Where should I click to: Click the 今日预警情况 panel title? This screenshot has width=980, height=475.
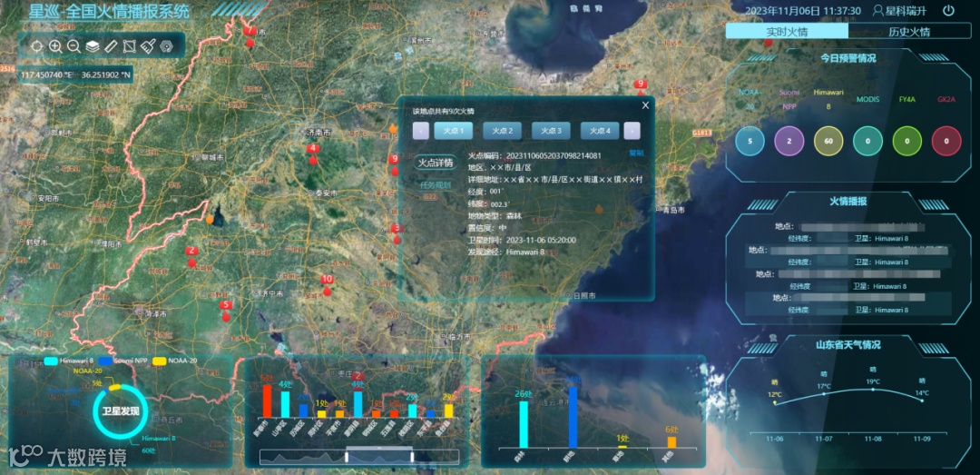[x=848, y=58]
